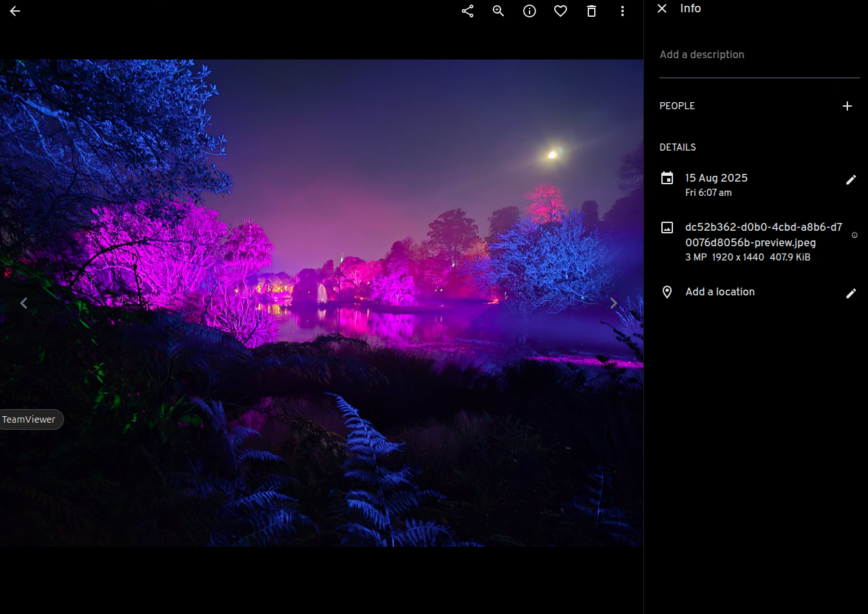Click the Add a description field

point(759,55)
